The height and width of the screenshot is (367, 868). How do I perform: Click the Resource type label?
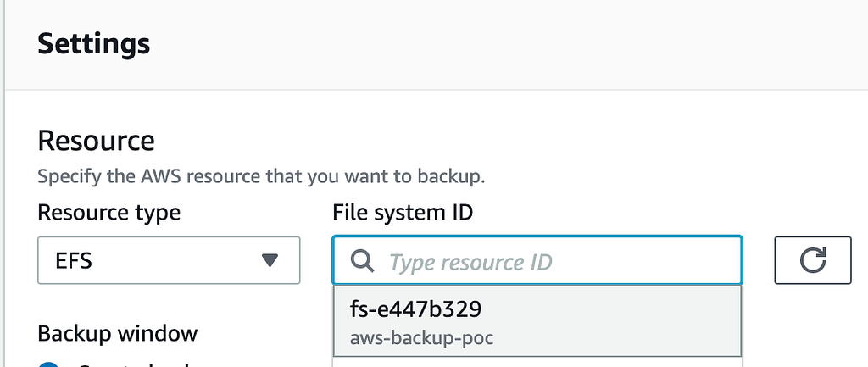coord(109,212)
